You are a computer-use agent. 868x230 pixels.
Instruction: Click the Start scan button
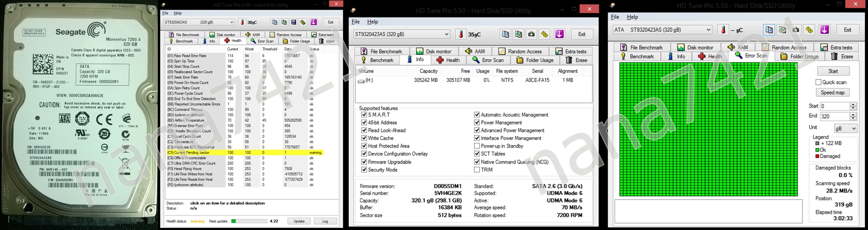[x=833, y=71]
